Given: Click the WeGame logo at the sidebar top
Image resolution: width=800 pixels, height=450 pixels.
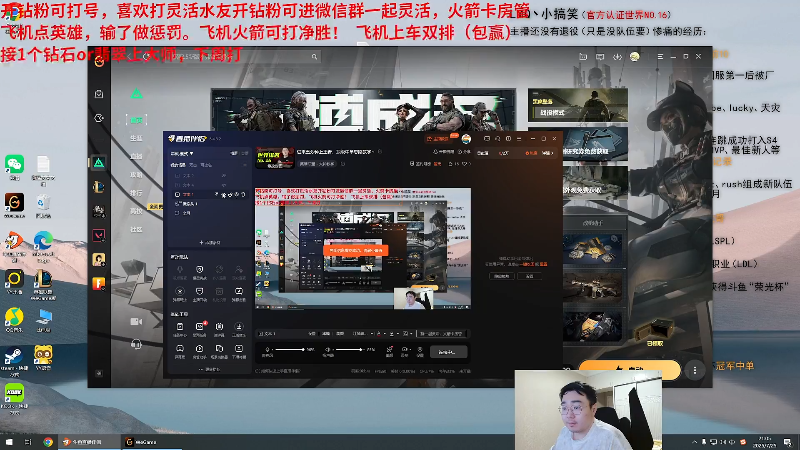Looking at the screenshot, I should pyautogui.click(x=99, y=62).
